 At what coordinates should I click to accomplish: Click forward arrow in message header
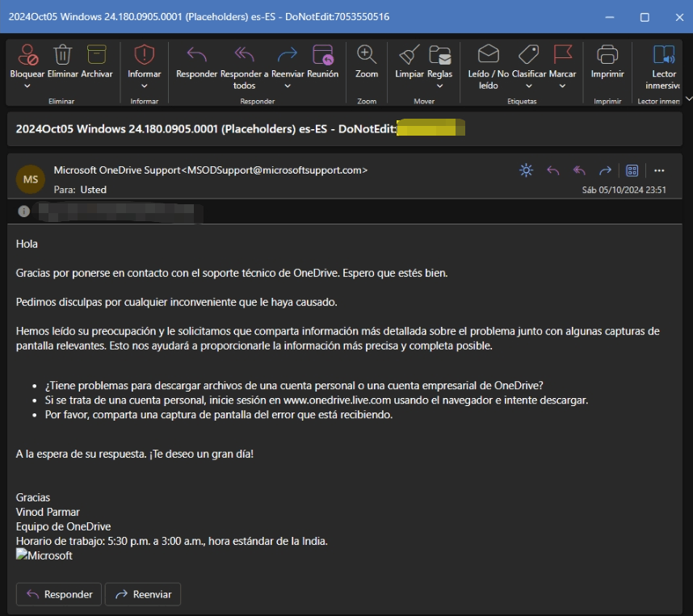coord(605,170)
